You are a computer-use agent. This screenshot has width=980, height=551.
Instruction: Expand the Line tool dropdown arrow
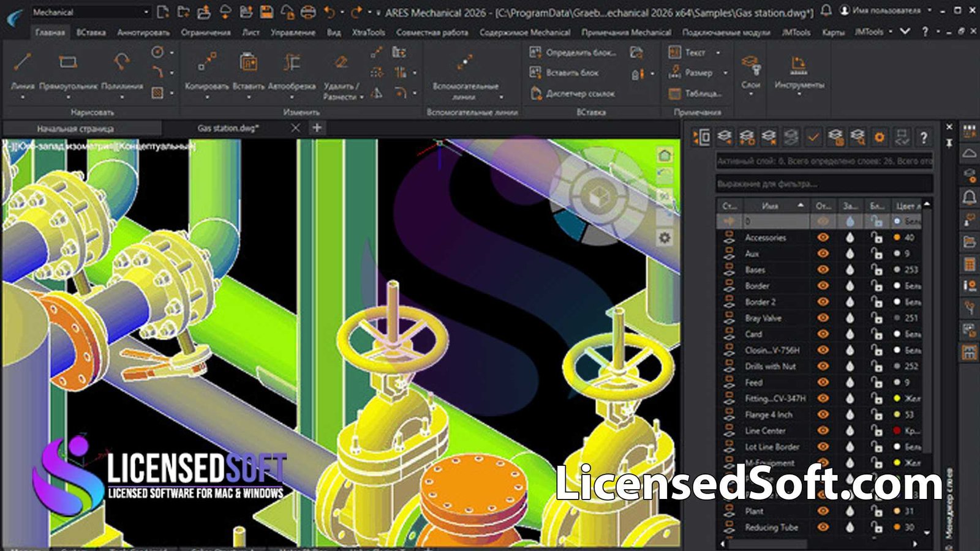point(23,97)
